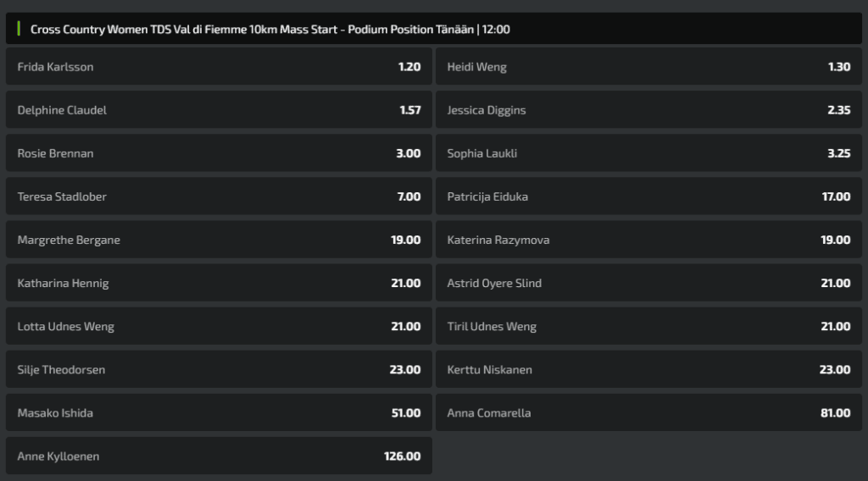This screenshot has height=481, width=868.
Task: Choose Jessica Diggins podium bet 2.35
Action: [x=648, y=109]
